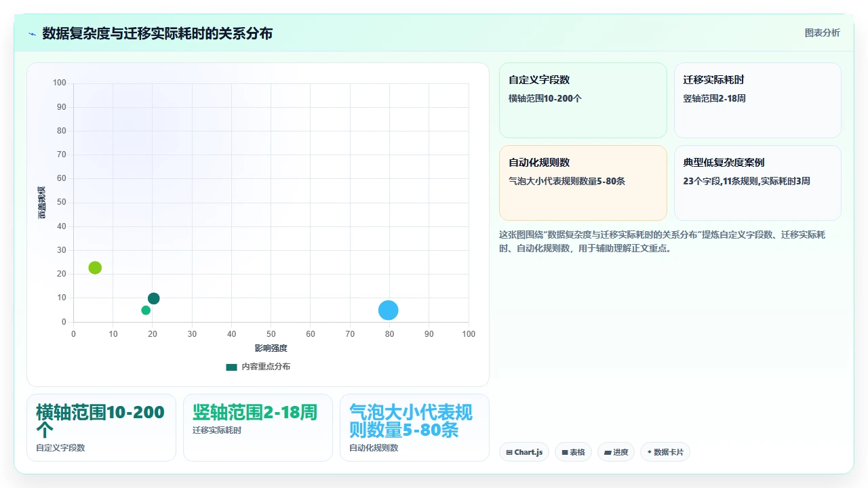
Task: Click the 表格 tag icon
Action: (564, 452)
